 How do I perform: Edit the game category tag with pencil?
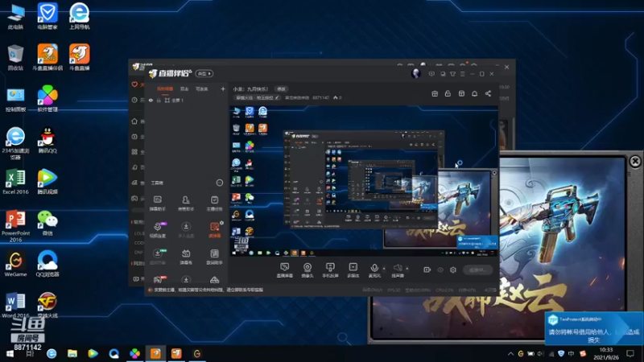tap(258, 97)
